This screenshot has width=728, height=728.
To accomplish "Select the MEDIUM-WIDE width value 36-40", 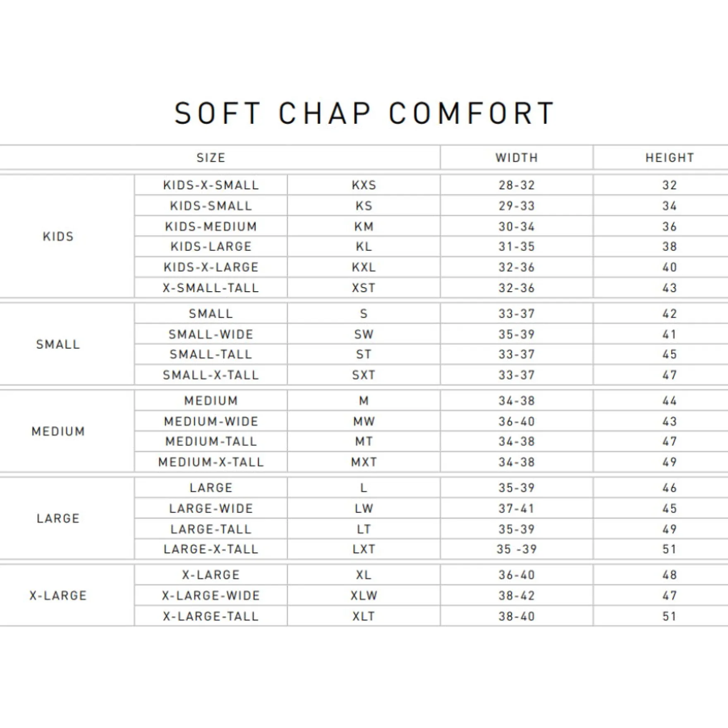I will click(x=517, y=421).
